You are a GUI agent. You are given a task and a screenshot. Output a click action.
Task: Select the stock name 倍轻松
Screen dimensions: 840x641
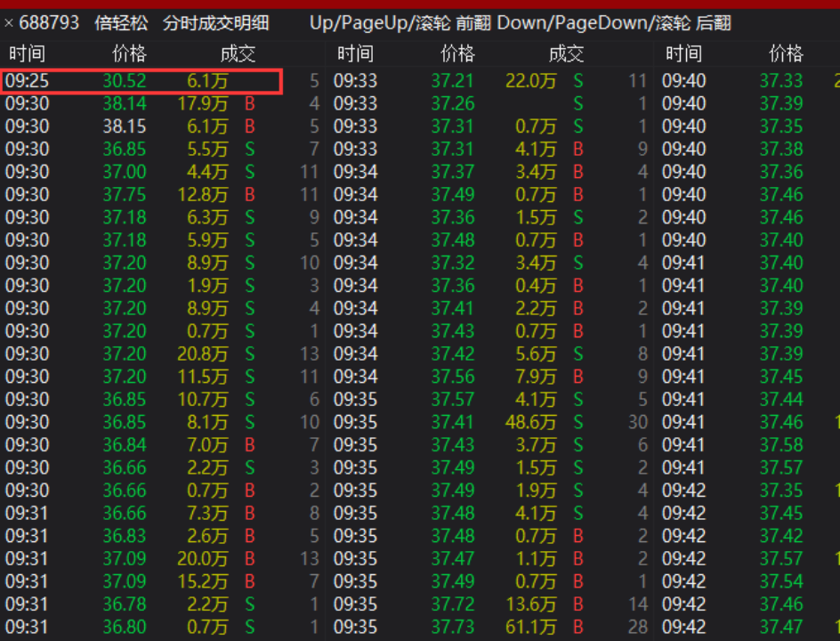click(x=121, y=23)
